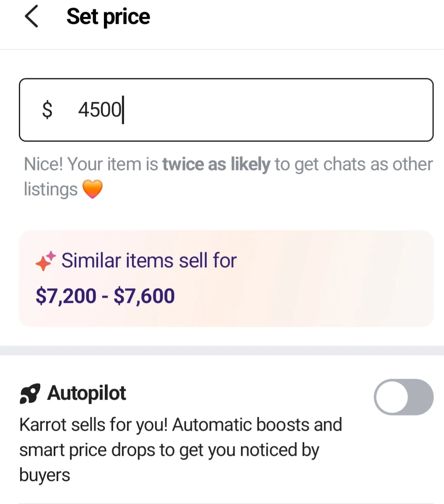Tap the "smart price drops" description line
Image resolution: width=444 pixels, height=504 pixels.
[169, 450]
